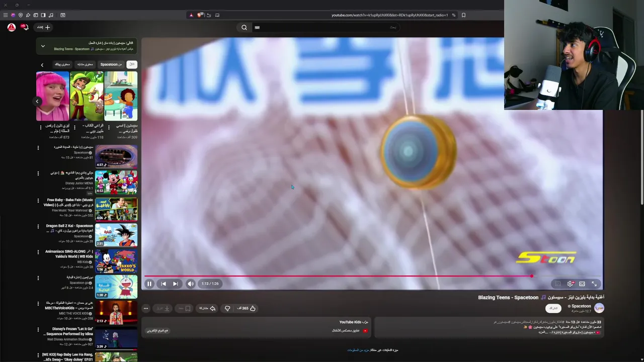The image size is (644, 362).
Task: Open the MBC The Voice Kids video
Action: coord(116,313)
